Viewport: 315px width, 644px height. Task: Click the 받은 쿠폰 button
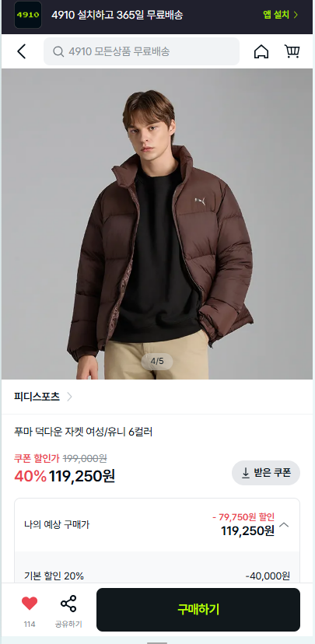coord(266,473)
